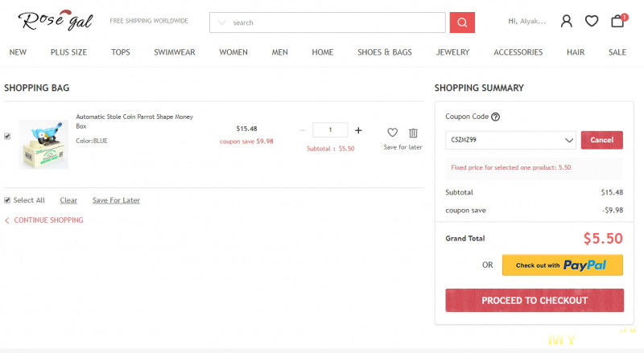Click back arrow beside Continue Shopping

pos(7,220)
